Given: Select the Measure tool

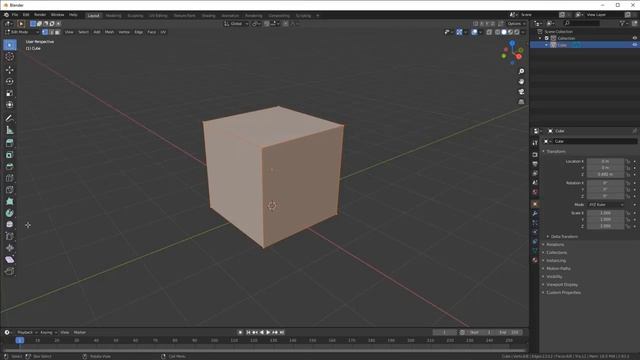Looking at the screenshot, I should pyautogui.click(x=10, y=130).
